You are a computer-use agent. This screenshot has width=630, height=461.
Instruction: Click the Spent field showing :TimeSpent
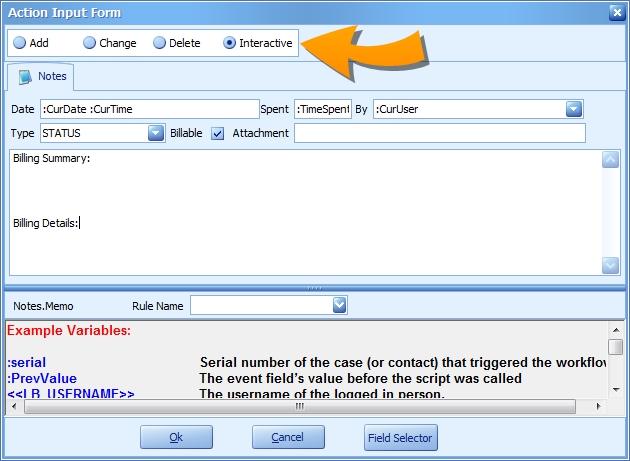click(323, 109)
